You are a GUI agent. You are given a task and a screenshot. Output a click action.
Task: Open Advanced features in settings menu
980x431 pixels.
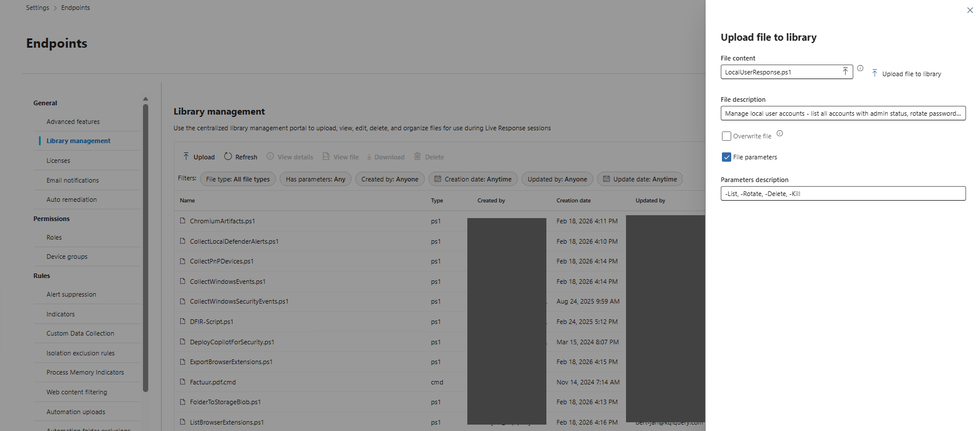pos(73,122)
